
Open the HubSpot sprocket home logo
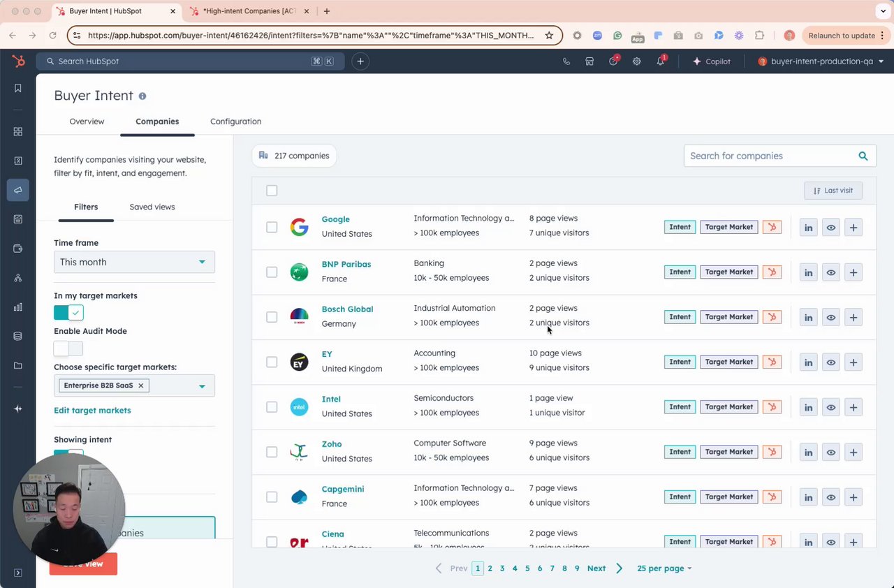pos(18,61)
